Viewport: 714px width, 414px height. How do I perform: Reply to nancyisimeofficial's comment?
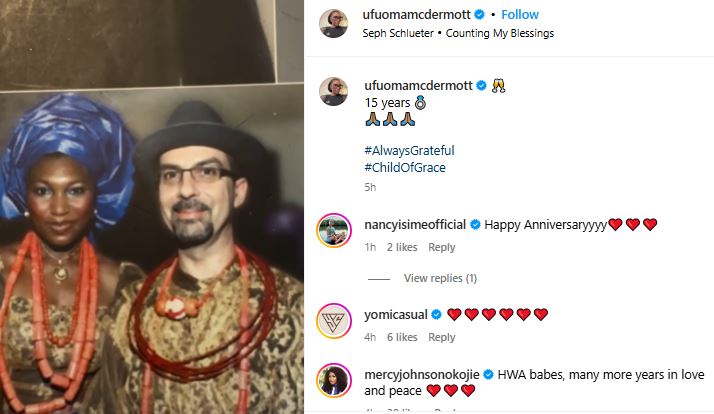(441, 247)
